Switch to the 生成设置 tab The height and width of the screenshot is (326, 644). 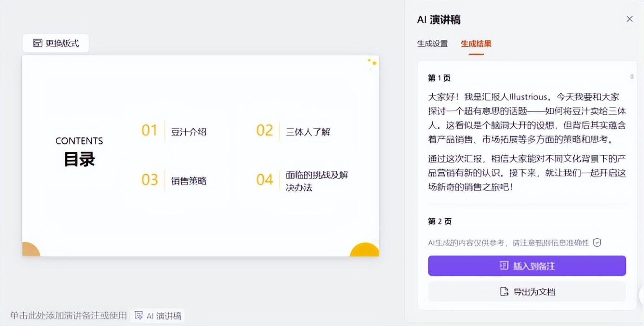[x=432, y=44]
